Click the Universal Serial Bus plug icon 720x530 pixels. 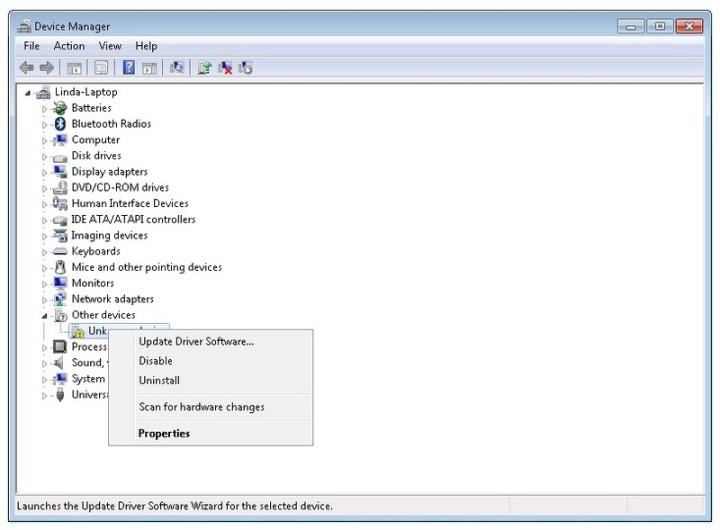click(60, 395)
